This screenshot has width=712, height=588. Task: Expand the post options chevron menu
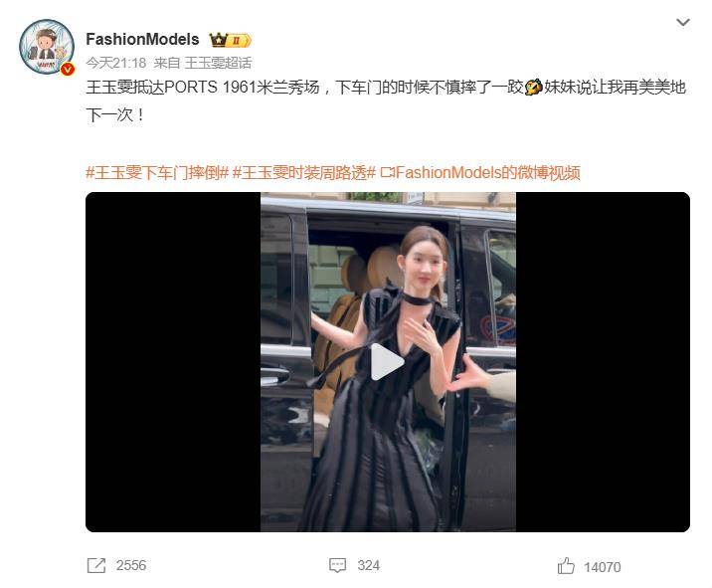(x=683, y=22)
